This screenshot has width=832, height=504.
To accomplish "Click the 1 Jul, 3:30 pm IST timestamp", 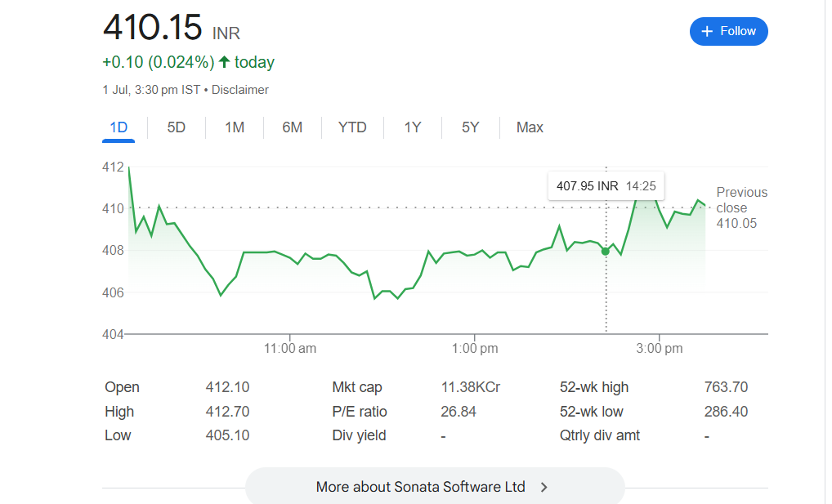I will (151, 90).
